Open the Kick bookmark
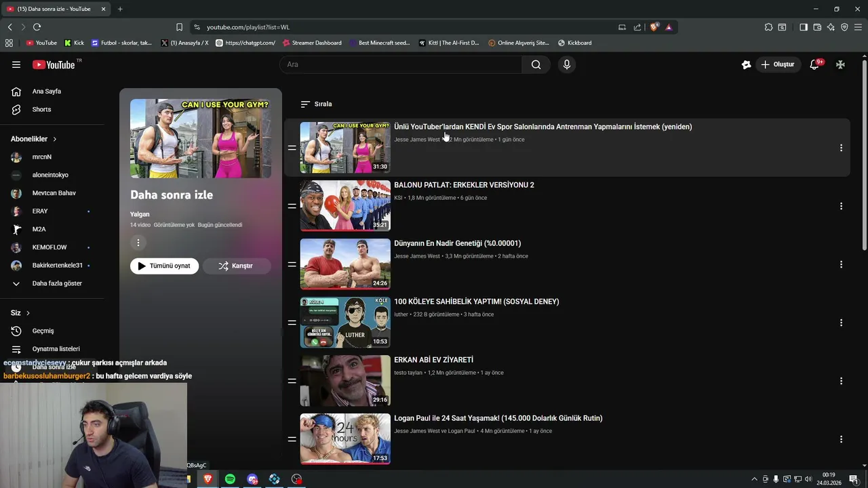 75,43
